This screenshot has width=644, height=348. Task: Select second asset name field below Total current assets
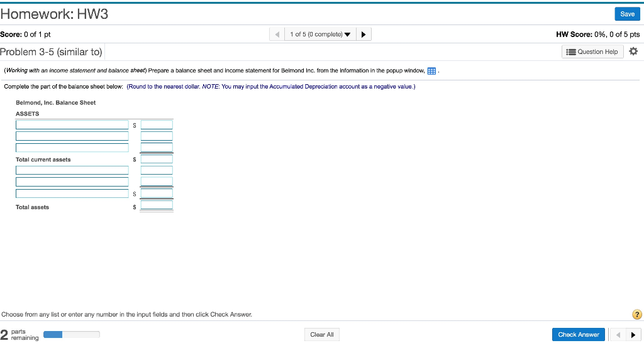tap(72, 182)
